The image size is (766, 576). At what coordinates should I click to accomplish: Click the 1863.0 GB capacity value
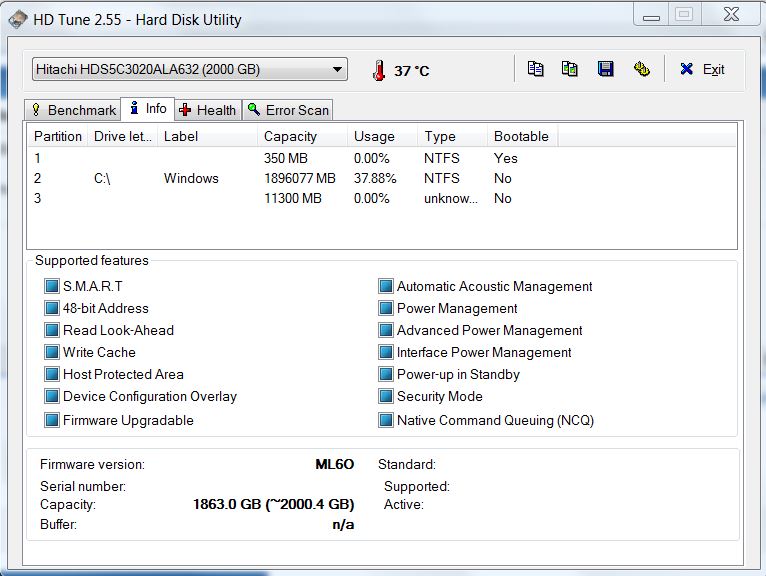[274, 504]
